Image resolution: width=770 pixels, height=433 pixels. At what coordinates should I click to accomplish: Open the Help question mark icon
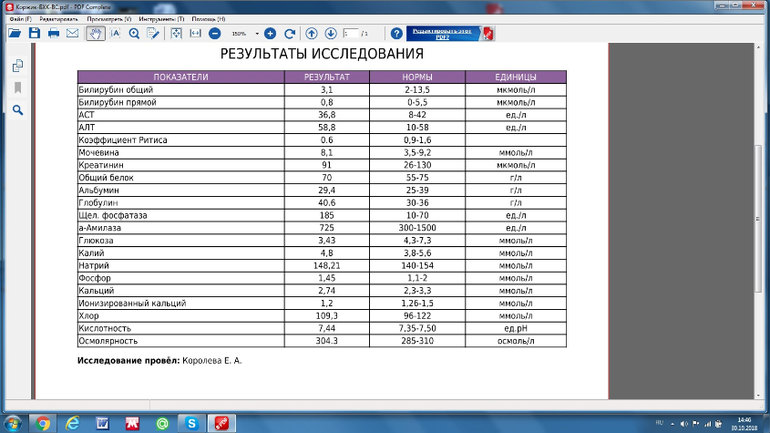(x=397, y=34)
